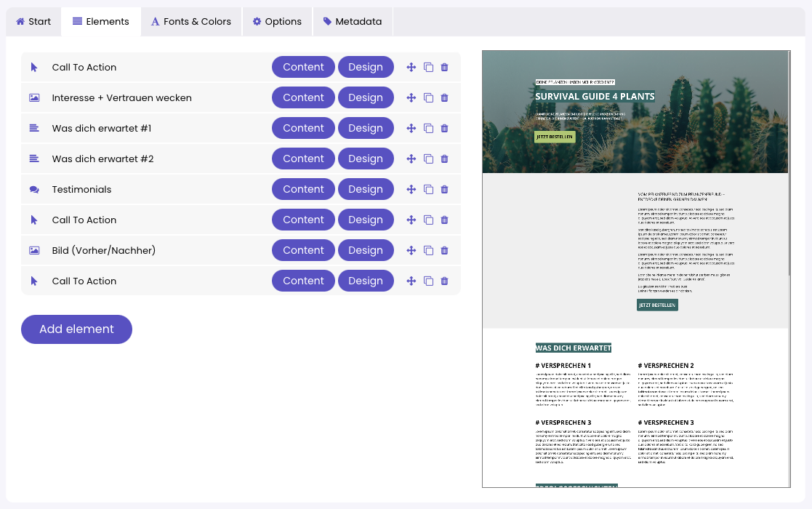The width and height of the screenshot is (812, 509).
Task: Click the Survival Guide 4 Plants preview heading
Action: tap(595, 96)
